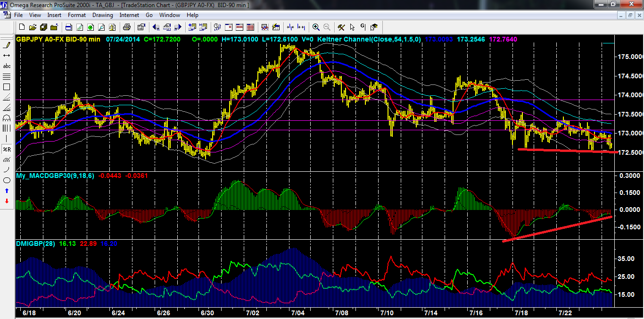Expand the Window menu
Screen dimensions: 644x319
169,15
